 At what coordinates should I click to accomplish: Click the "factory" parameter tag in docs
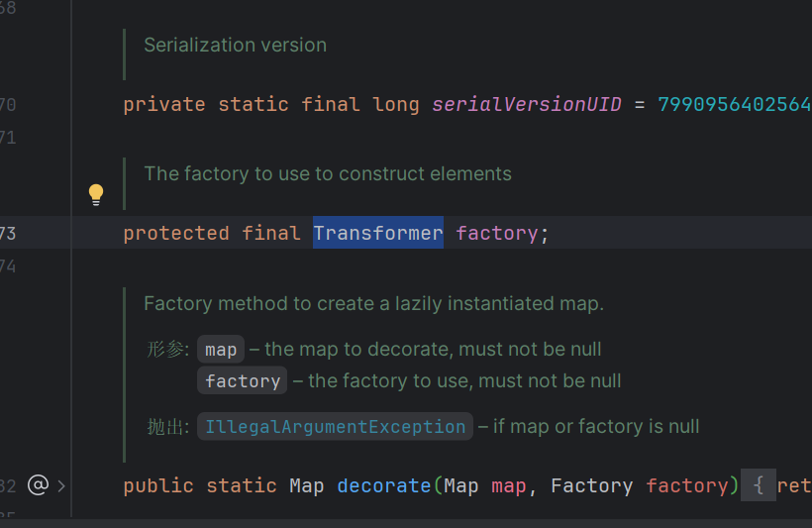point(243,381)
